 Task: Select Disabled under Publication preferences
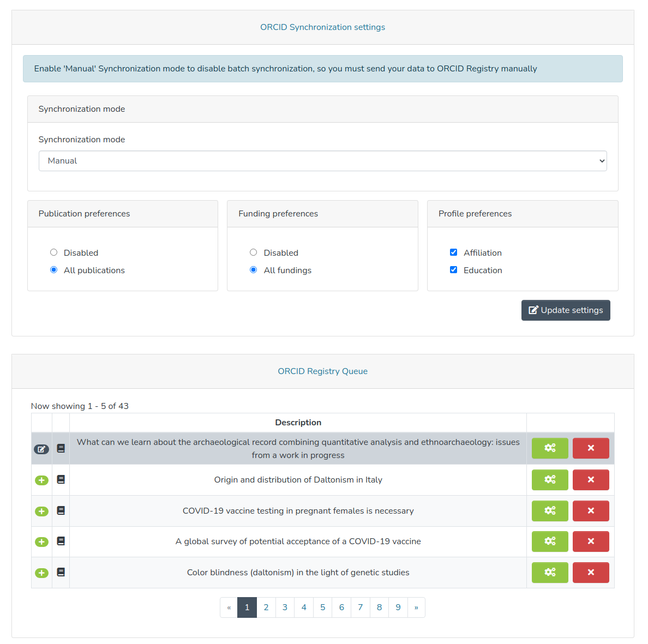coord(53,252)
